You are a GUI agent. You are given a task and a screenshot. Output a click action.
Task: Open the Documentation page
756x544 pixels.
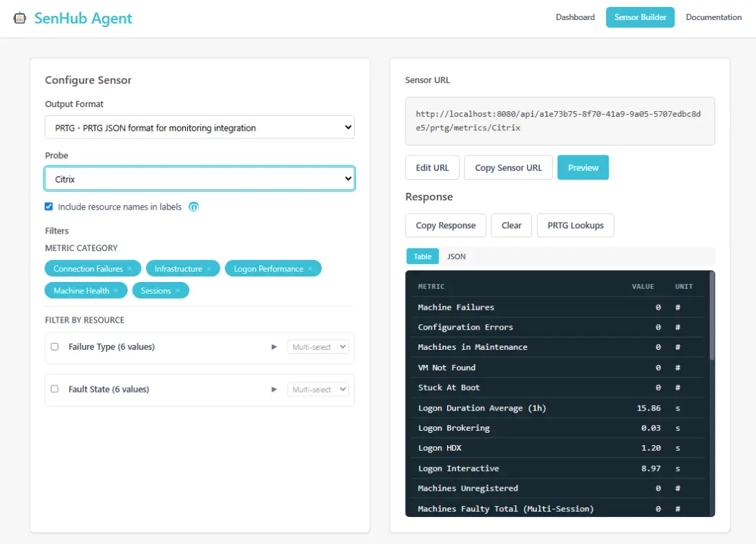[714, 17]
